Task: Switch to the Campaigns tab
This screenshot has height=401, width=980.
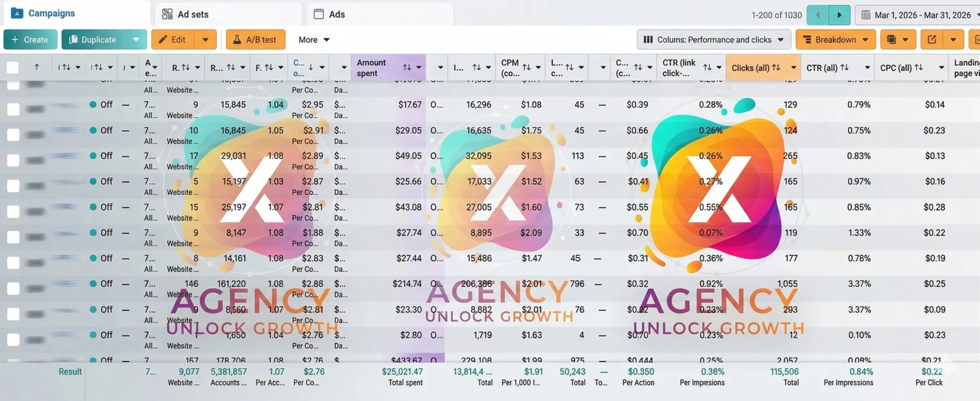Action: pyautogui.click(x=76, y=14)
